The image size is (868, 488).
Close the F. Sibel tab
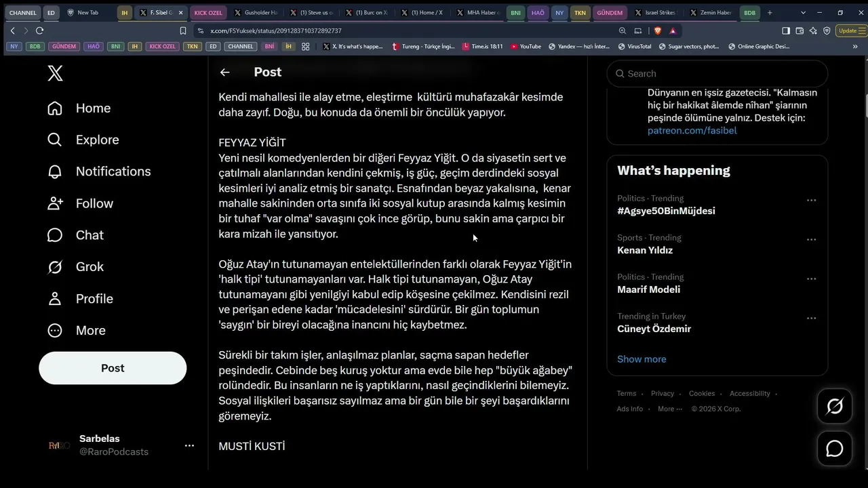point(181,12)
